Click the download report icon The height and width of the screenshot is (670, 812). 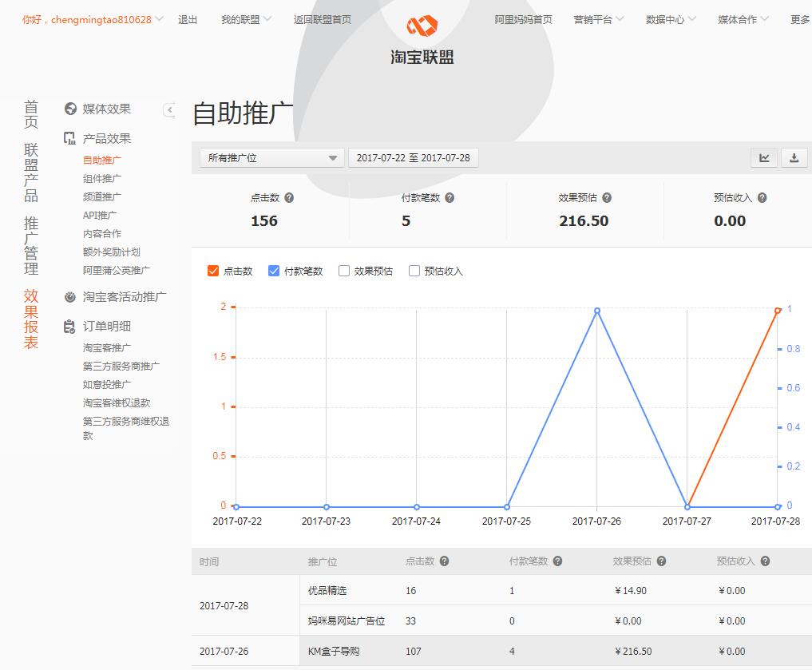click(794, 158)
